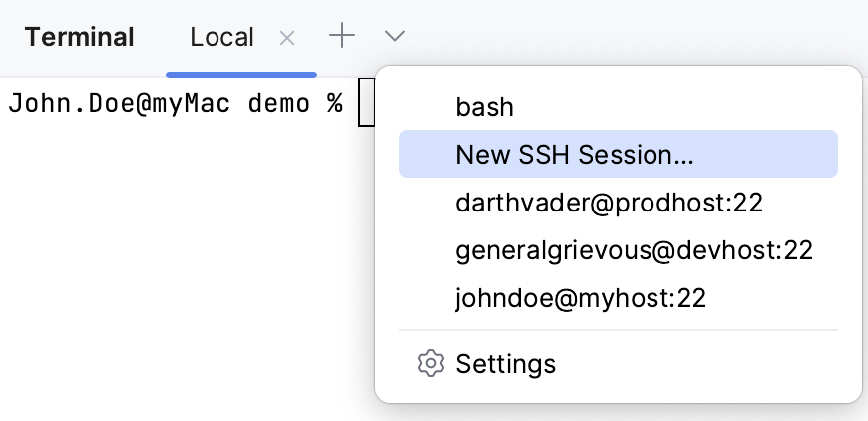Choose New SSH Session... entry

coord(574,154)
